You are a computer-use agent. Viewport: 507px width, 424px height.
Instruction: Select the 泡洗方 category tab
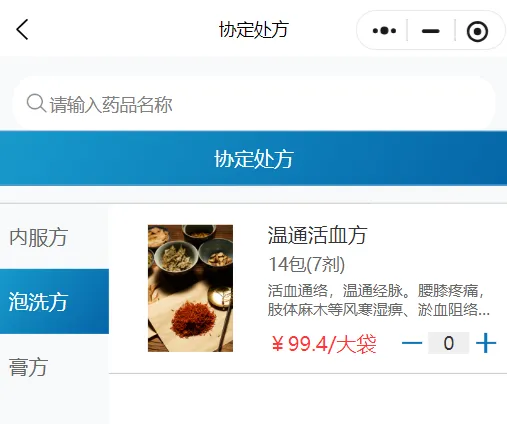coord(54,301)
